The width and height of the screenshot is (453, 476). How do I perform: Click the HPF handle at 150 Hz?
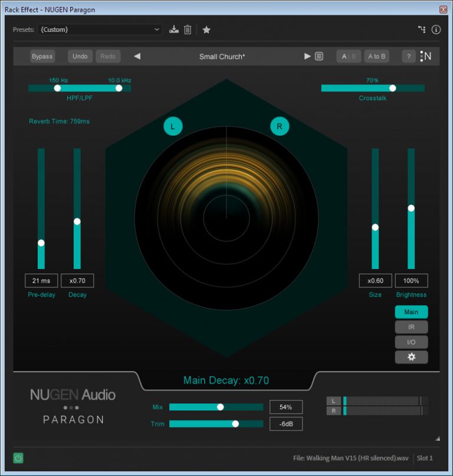[x=57, y=88]
